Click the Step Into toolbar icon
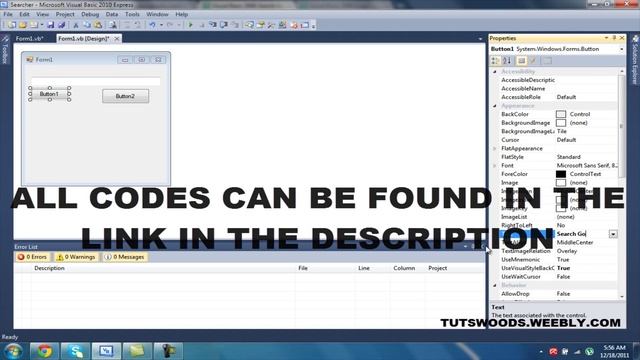Image resolution: width=640 pixels, height=360 pixels. coord(213,25)
